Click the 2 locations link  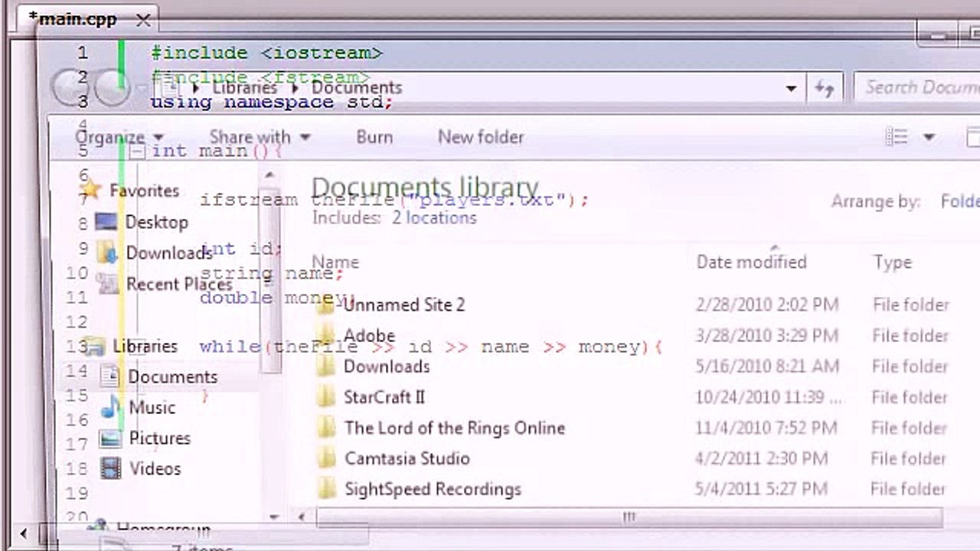(x=434, y=218)
